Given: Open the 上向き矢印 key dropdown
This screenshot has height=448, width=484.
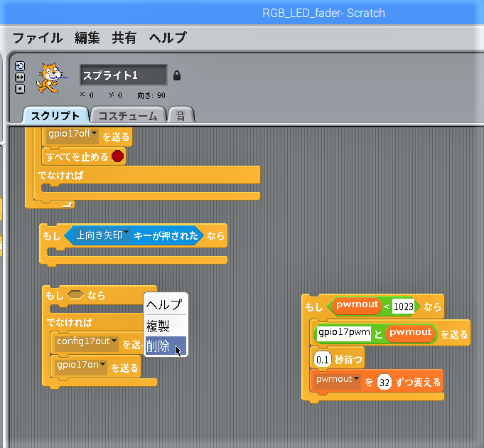Looking at the screenshot, I should click(102, 235).
